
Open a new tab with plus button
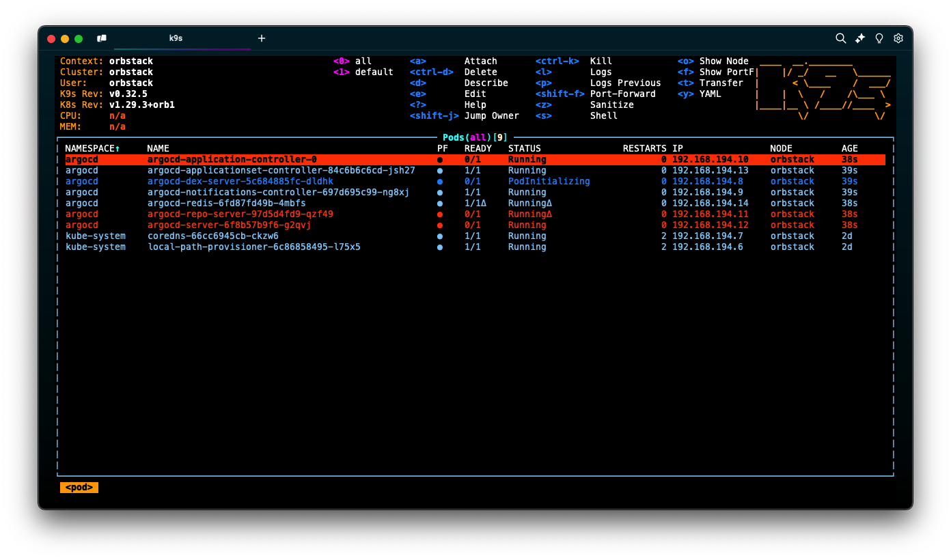(x=262, y=39)
